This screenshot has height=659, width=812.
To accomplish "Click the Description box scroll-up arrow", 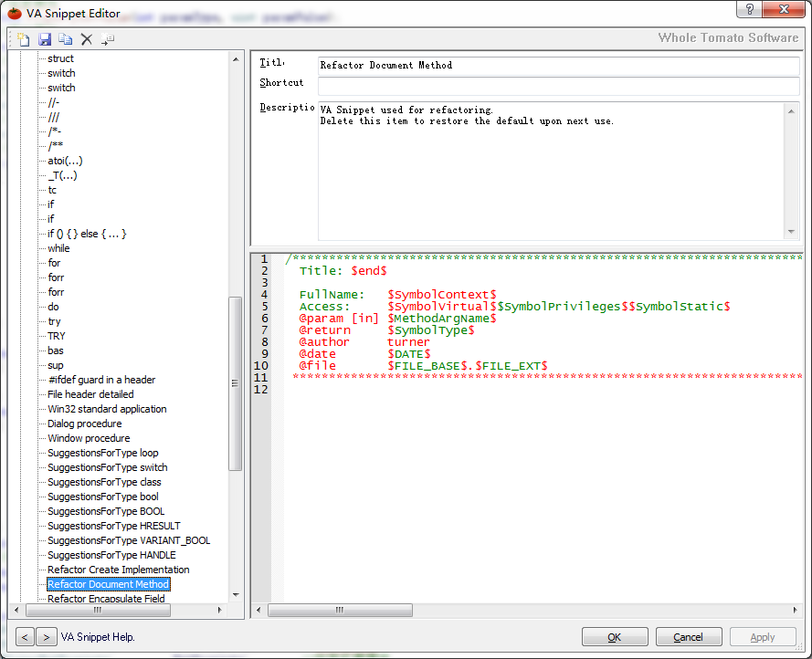I will (791, 110).
